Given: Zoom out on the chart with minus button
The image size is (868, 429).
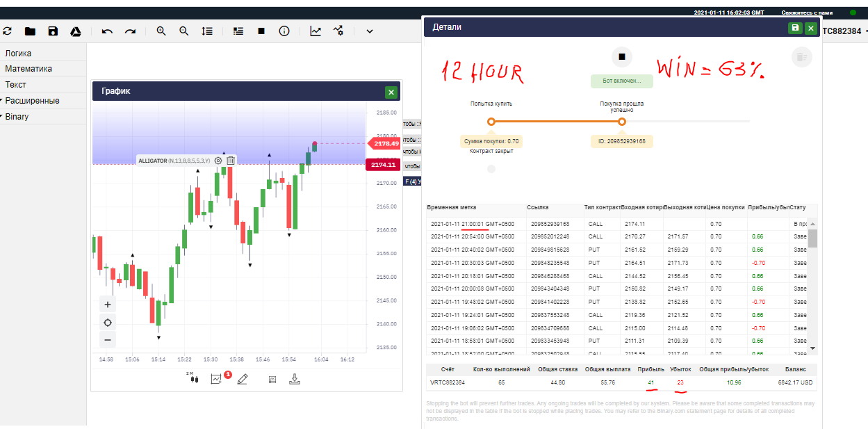Looking at the screenshot, I should pyautogui.click(x=108, y=340).
